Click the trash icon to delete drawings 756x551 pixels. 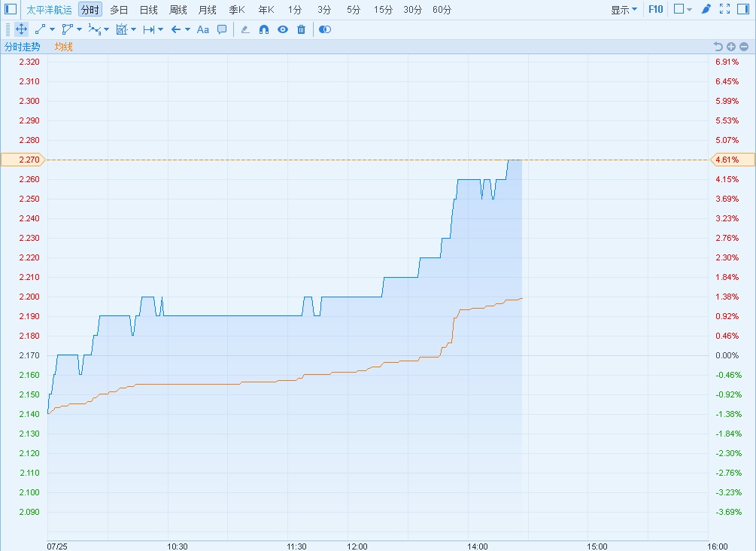tap(302, 29)
